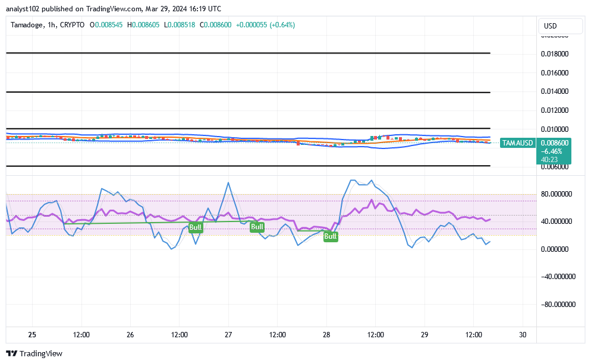
Task: Click the date 28 on time axis
Action: [326, 335]
